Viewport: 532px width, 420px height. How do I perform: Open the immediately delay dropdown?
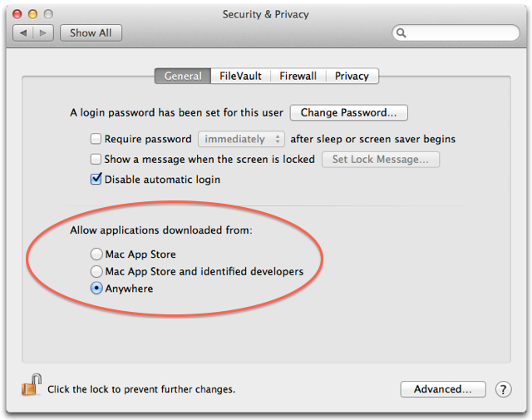241,139
